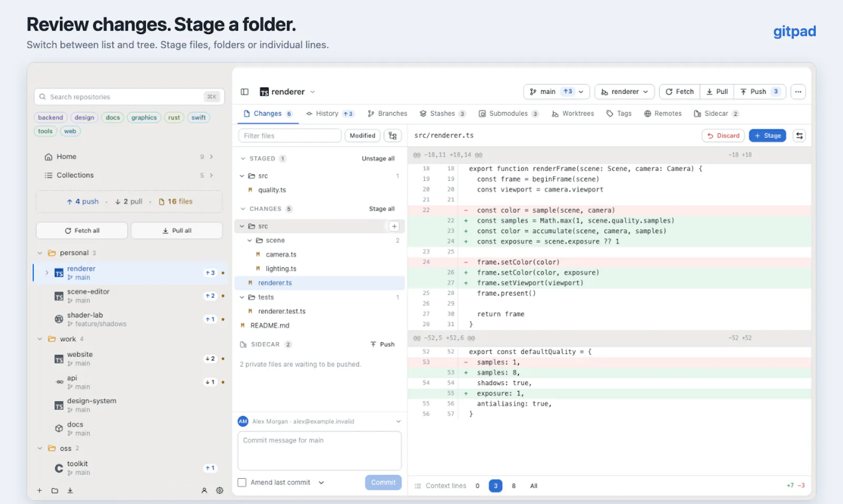This screenshot has width=843, height=504.
Task: Open settings gear in sidebar footer
Action: pos(220,491)
